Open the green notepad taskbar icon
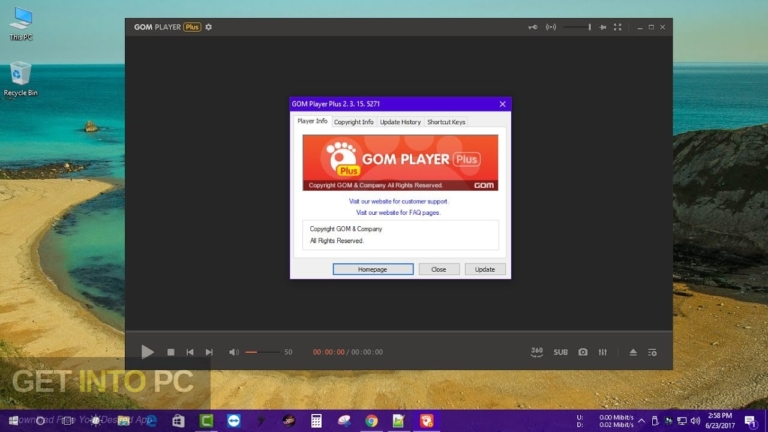 coord(399,421)
